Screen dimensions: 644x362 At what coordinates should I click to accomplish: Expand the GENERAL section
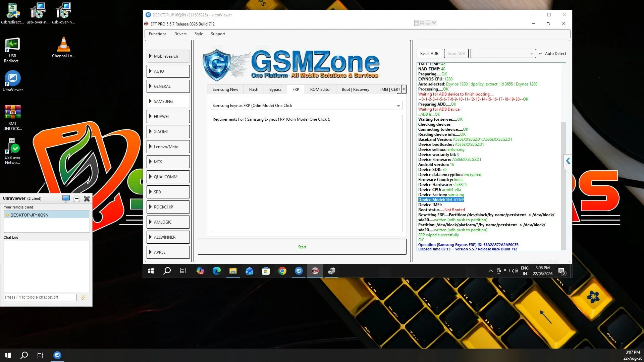coord(168,86)
